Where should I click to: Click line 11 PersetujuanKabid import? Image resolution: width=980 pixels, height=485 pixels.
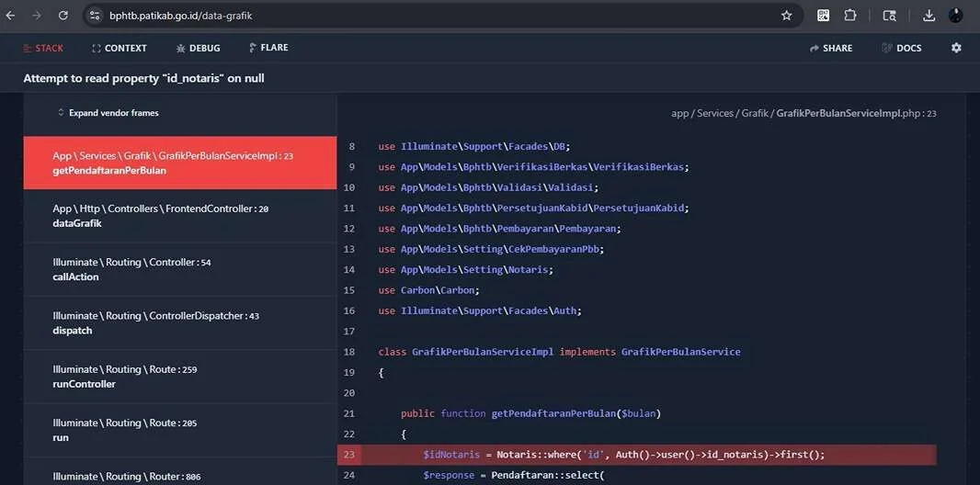pyautogui.click(x=534, y=208)
